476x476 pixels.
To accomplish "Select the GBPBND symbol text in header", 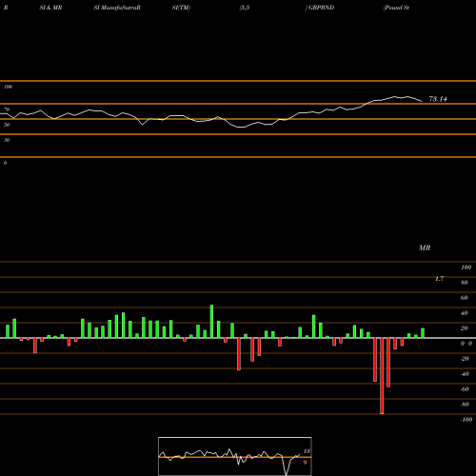I will point(321,8).
